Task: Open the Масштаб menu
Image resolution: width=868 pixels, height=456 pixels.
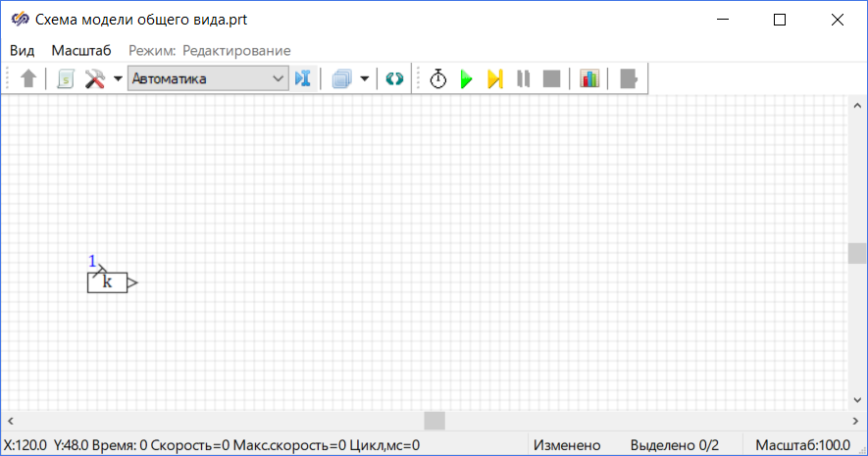Action: (x=81, y=50)
